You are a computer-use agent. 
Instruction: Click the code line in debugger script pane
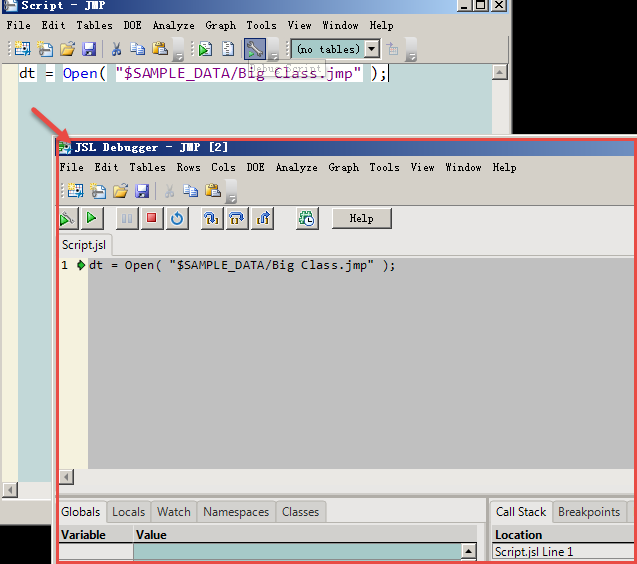[242, 265]
